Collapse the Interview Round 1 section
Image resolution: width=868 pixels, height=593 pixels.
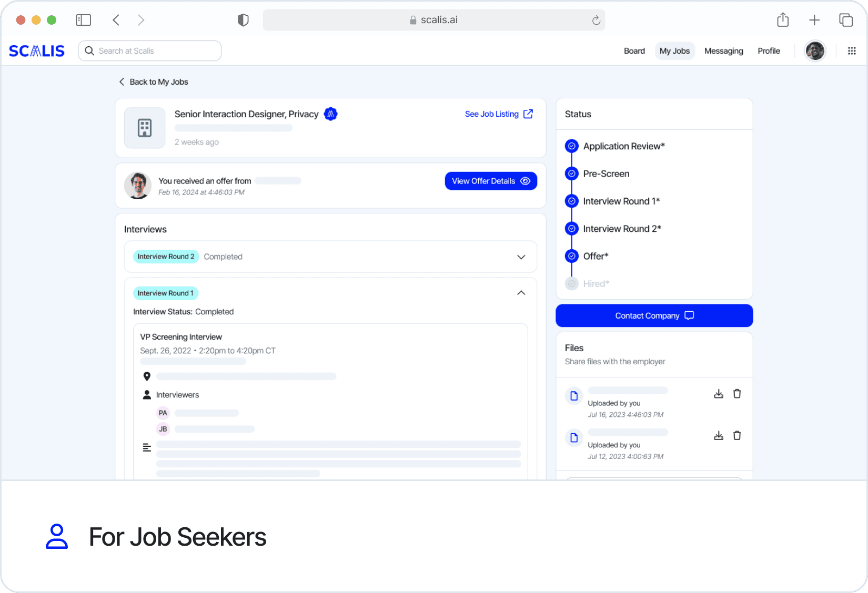[x=521, y=293]
